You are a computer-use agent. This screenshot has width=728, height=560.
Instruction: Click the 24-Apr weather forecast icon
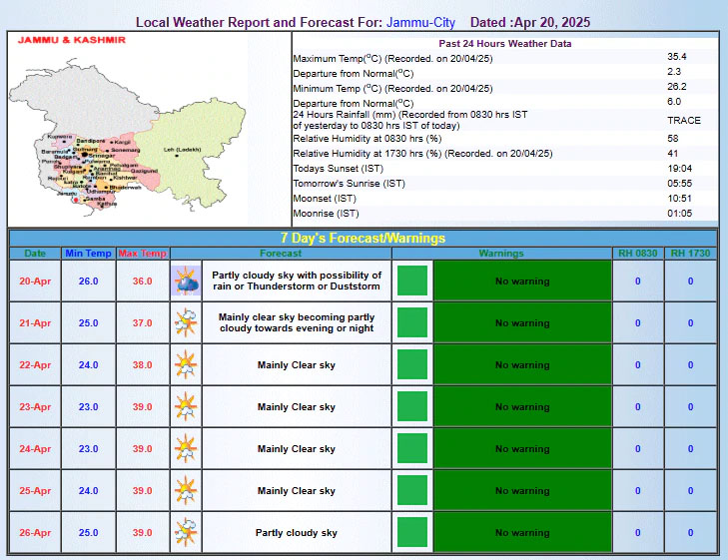coord(186,449)
